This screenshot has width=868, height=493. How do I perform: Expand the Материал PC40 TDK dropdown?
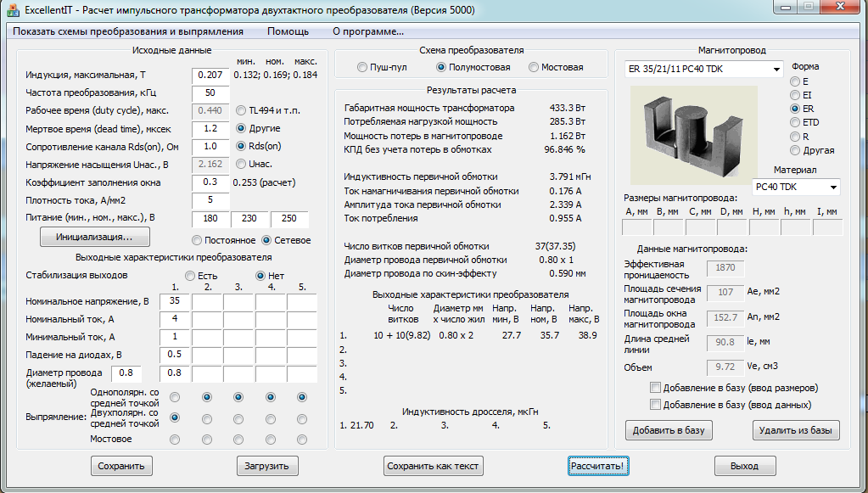click(796, 187)
